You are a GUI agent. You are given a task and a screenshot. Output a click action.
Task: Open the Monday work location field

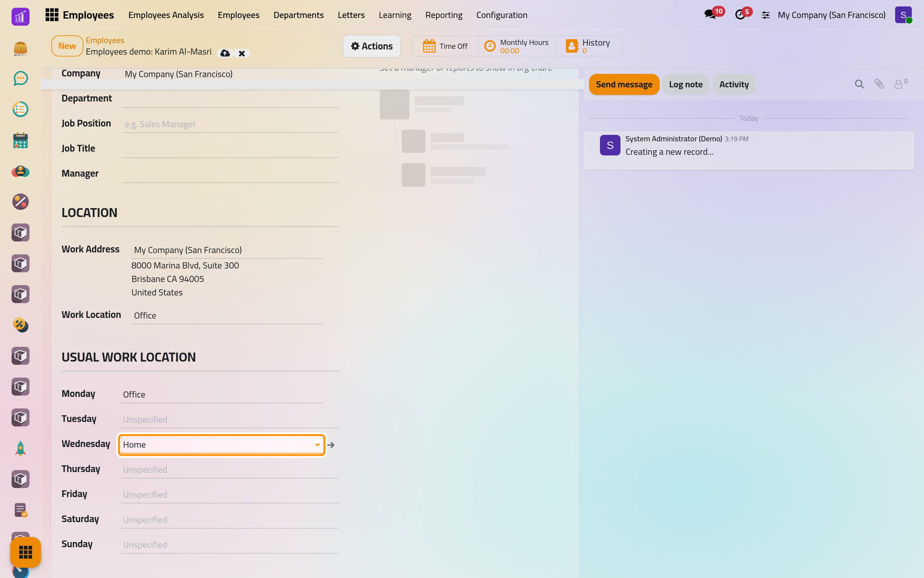221,394
